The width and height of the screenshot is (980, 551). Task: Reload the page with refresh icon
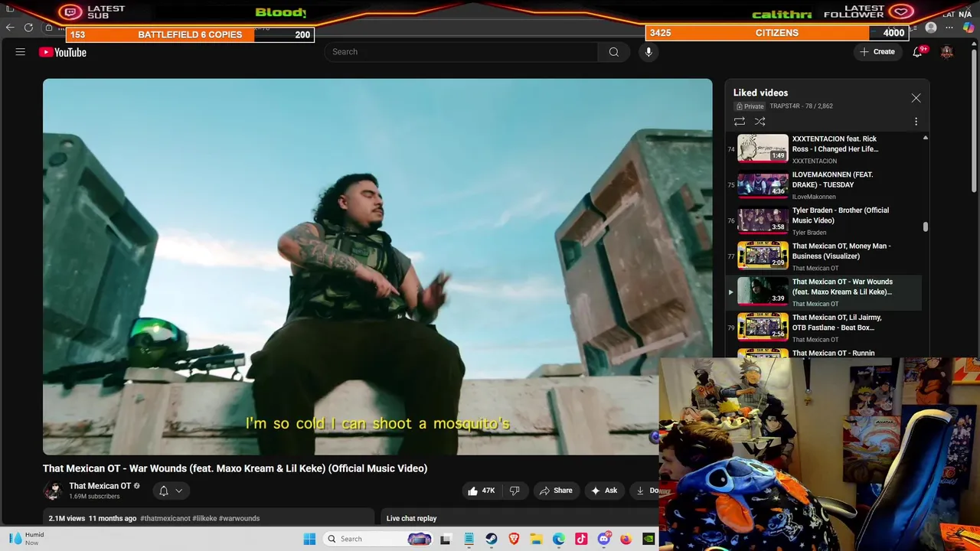[28, 28]
